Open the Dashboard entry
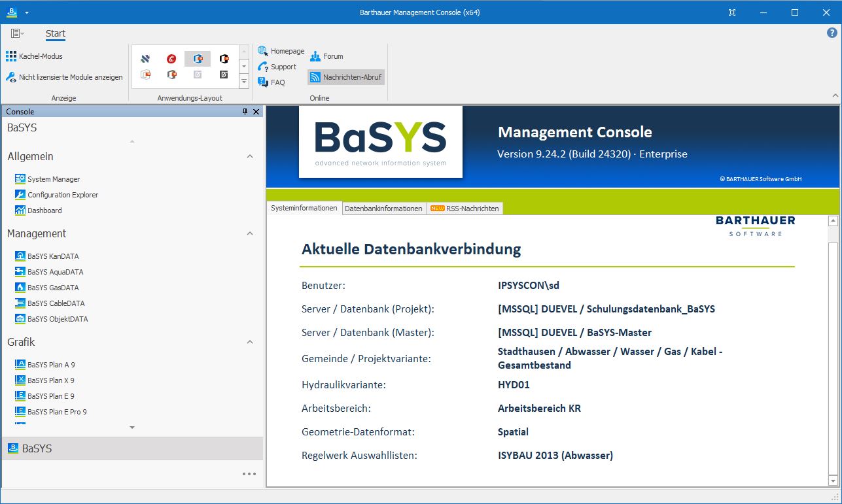This screenshot has height=504, width=842. [39, 210]
